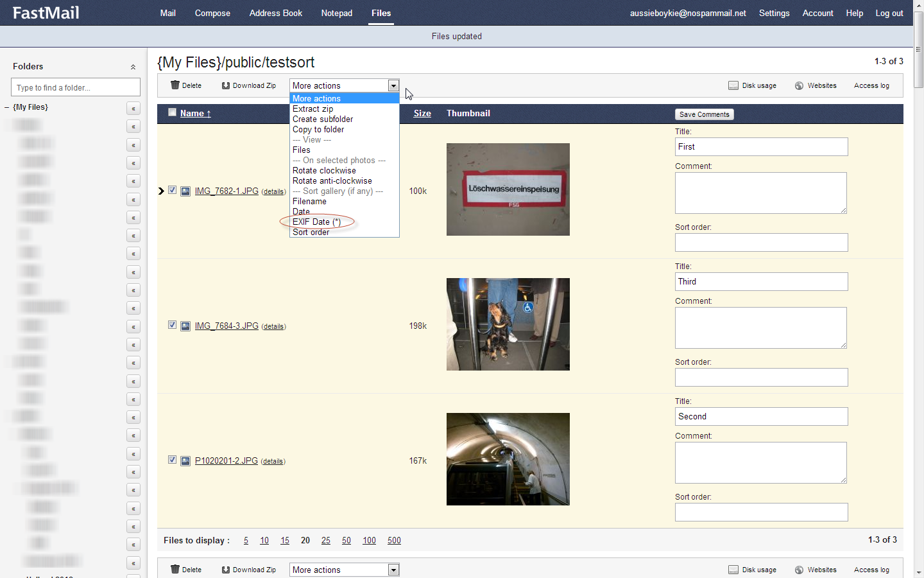Toggle the select-all checkbox in Name header

[x=172, y=112]
